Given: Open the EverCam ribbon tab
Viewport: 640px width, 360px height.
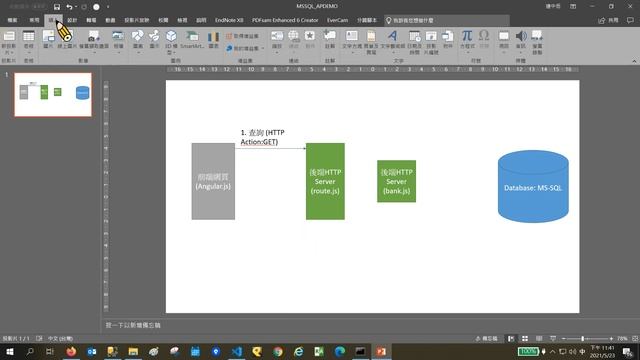Looking at the screenshot, I should (x=337, y=20).
